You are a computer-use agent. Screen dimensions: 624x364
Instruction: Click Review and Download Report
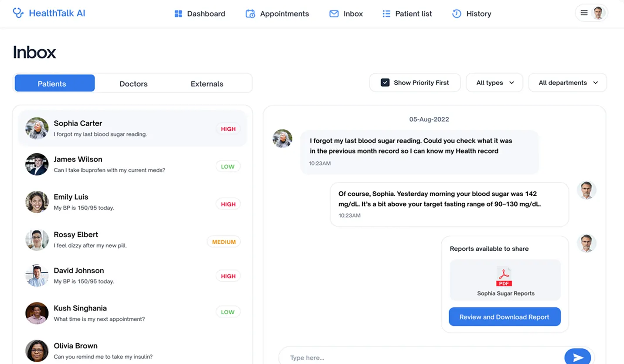504,316
